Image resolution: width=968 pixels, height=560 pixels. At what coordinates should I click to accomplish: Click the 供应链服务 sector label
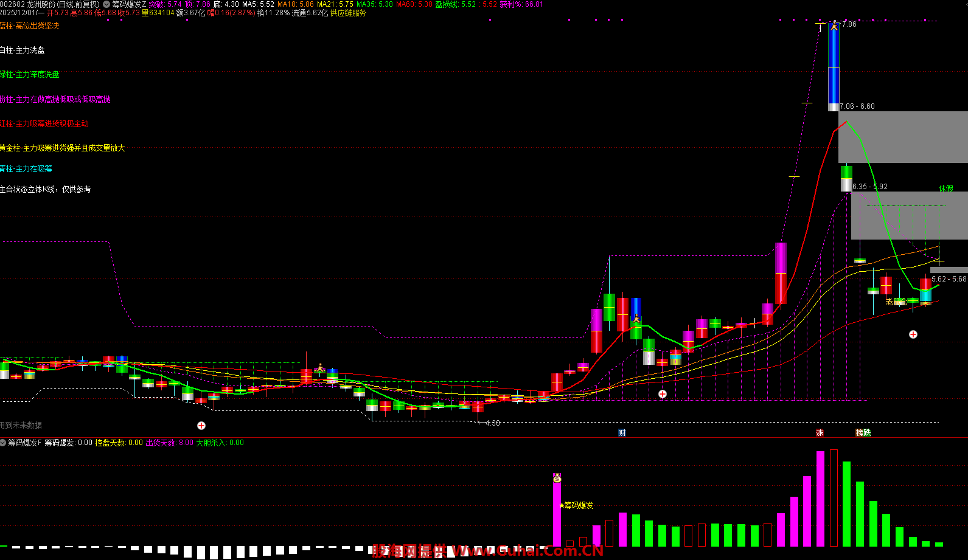(x=348, y=13)
